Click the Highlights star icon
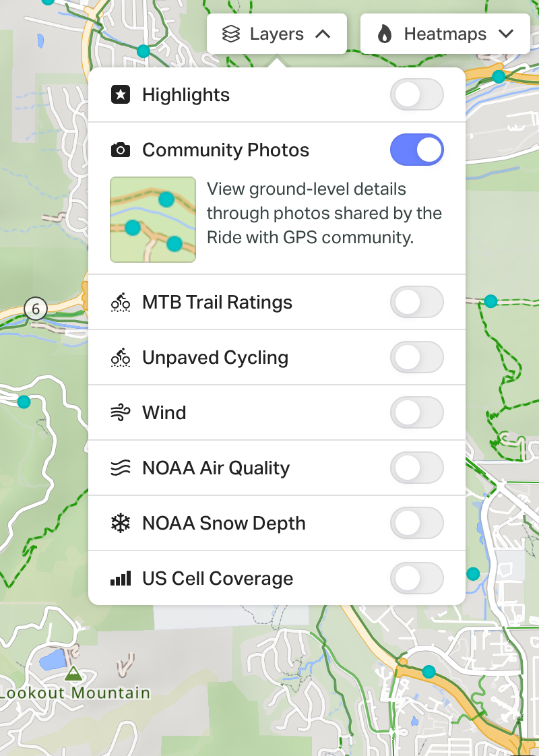The image size is (539, 756). pyautogui.click(x=121, y=94)
